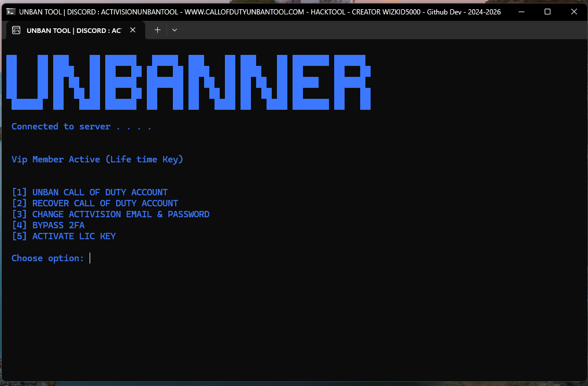Open a new terminal tab with plus

pos(157,30)
